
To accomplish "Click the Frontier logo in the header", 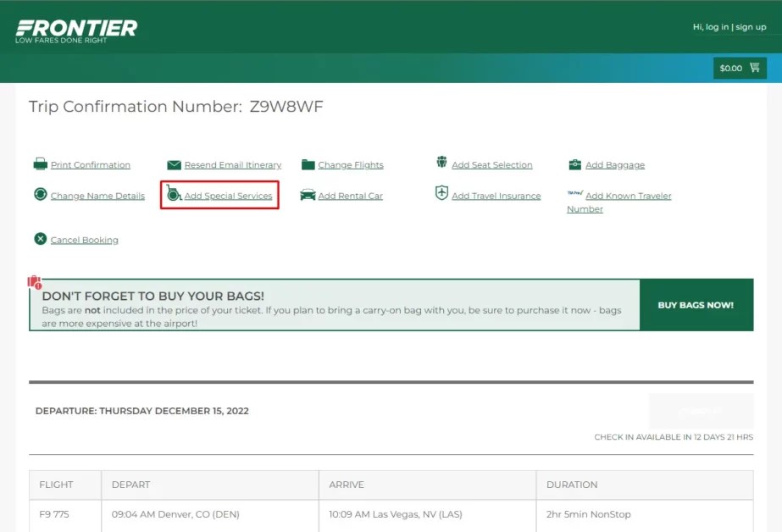I will tap(76, 28).
